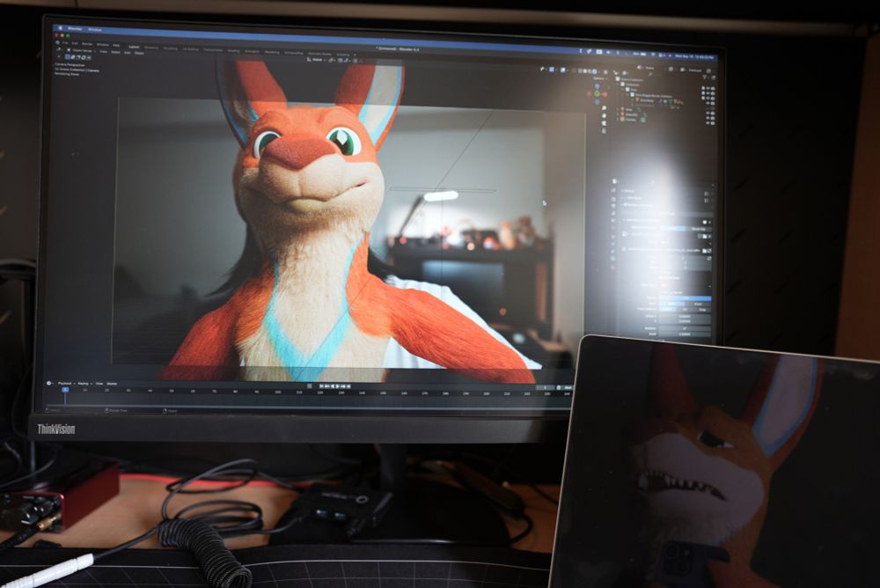The width and height of the screenshot is (880, 588).
Task: Open the Playback dropdown in the timeline
Action: pos(65,384)
